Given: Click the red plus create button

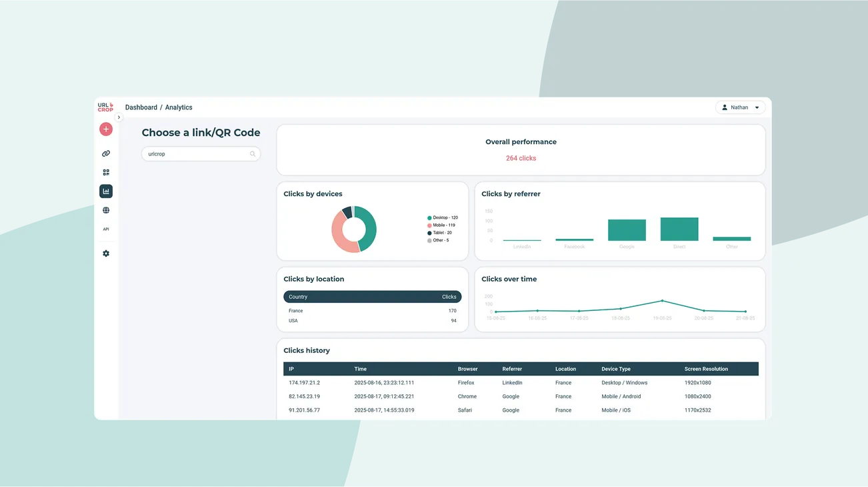Looking at the screenshot, I should coord(106,129).
